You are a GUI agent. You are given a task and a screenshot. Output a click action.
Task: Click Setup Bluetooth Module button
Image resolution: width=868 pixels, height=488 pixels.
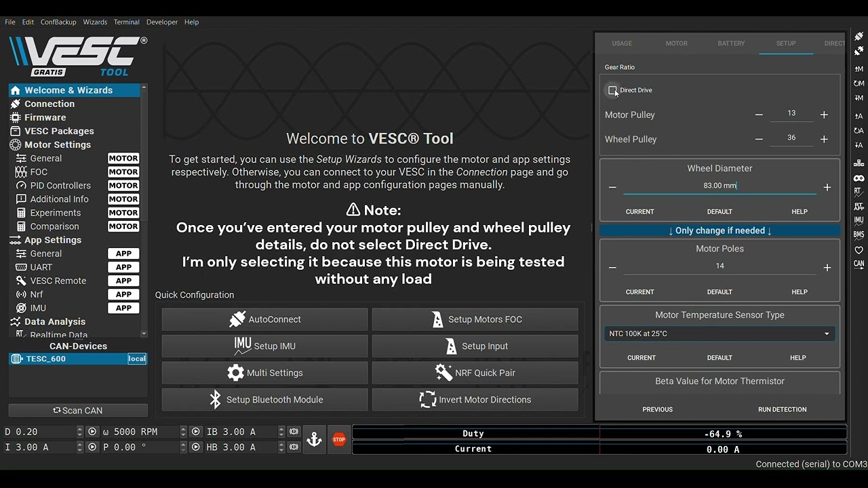[x=264, y=400]
